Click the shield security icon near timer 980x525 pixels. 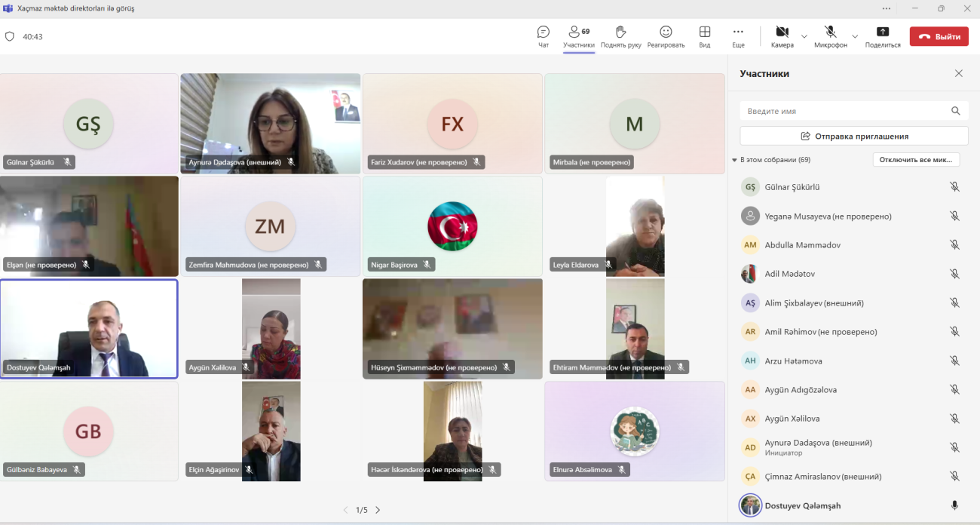click(x=10, y=36)
